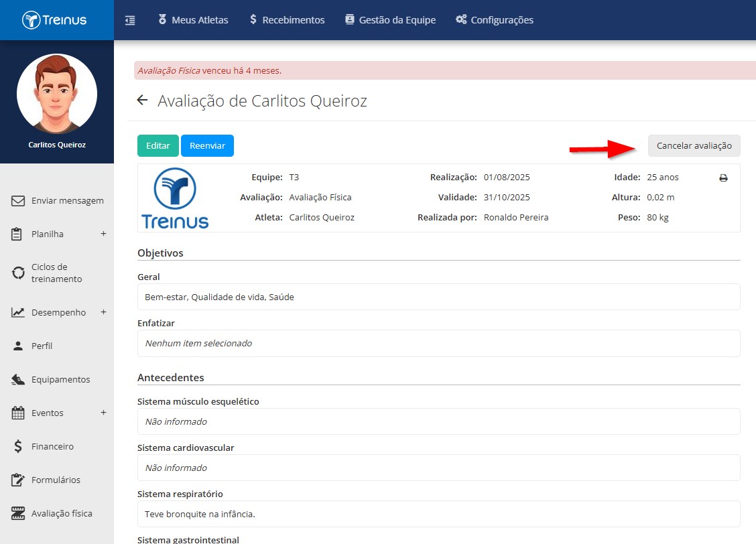Screen dimensions: 756x544
Task: Click the green Editar button
Action: pos(158,145)
